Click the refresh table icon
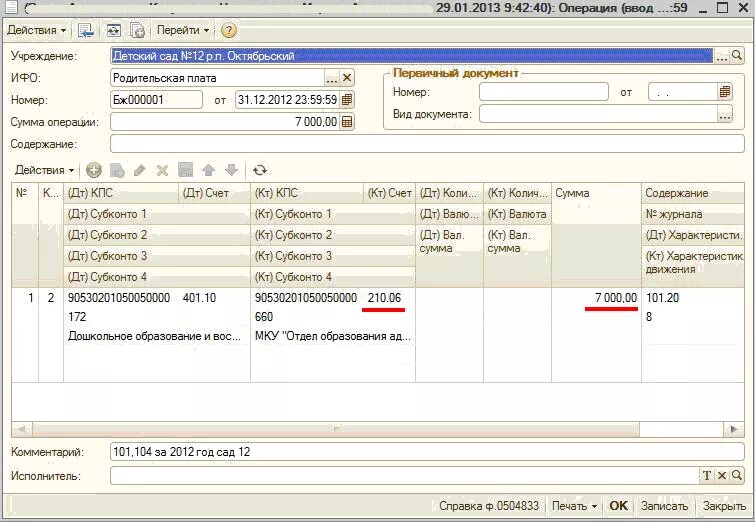Viewport: 755px width, 522px height. click(x=260, y=170)
